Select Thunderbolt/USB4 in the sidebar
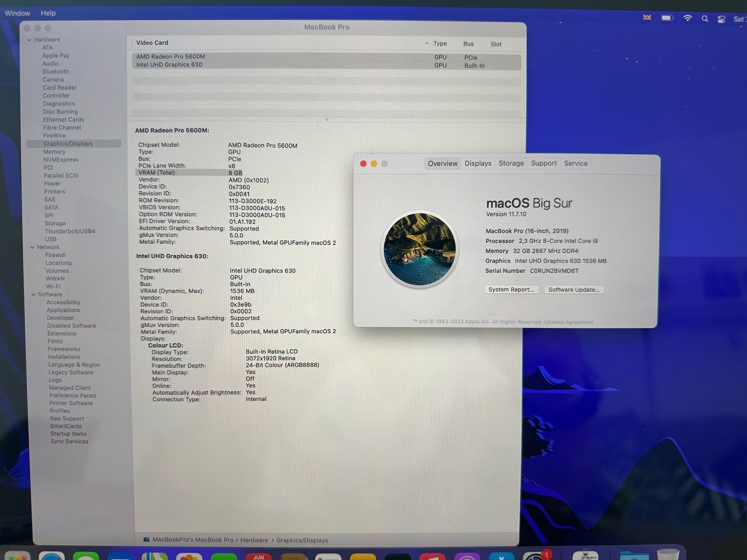Screen dimensions: 747x560 coord(70,231)
